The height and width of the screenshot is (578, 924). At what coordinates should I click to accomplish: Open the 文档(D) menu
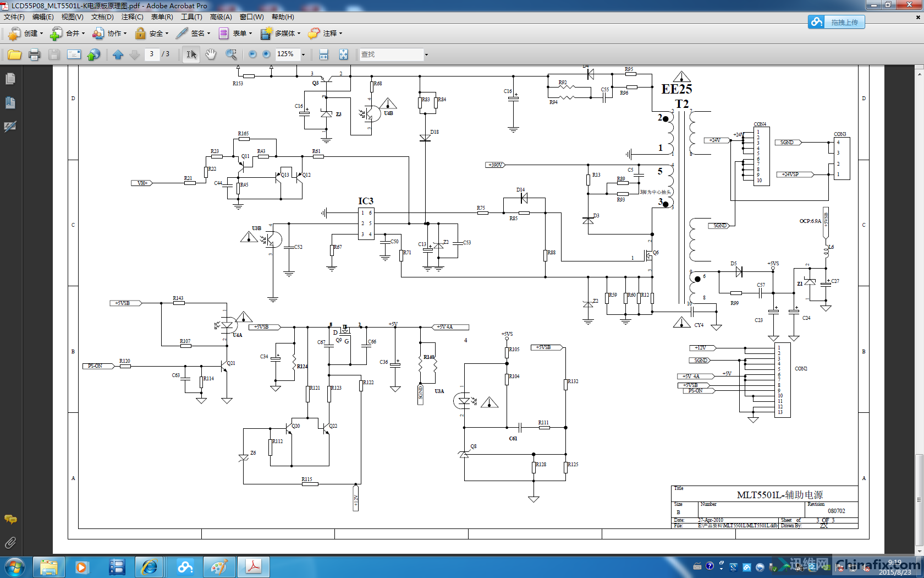pos(102,17)
